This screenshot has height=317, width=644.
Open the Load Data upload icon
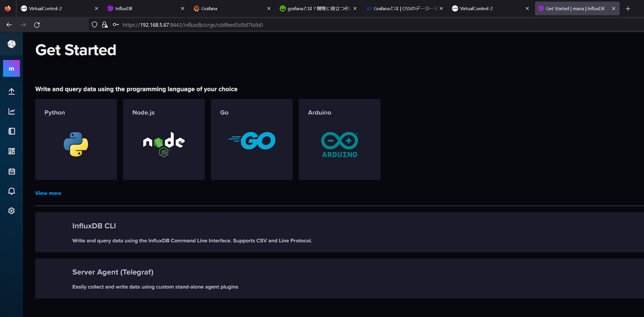12,91
